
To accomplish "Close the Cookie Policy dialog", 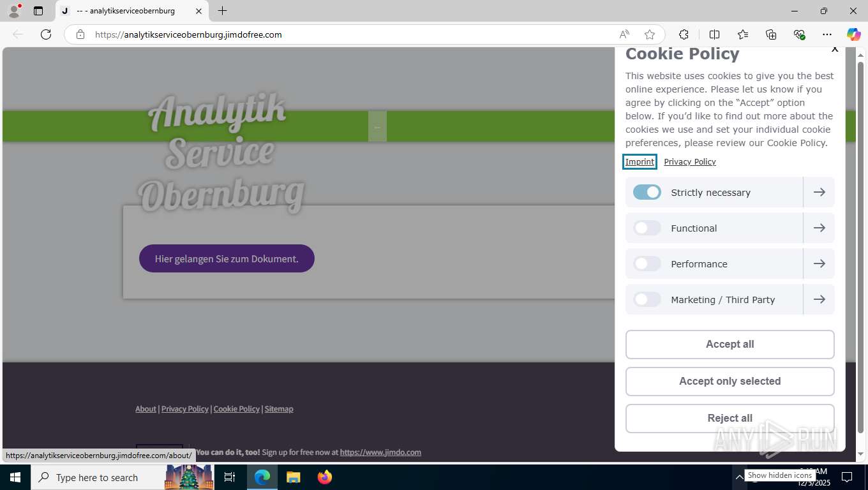I will tap(835, 49).
